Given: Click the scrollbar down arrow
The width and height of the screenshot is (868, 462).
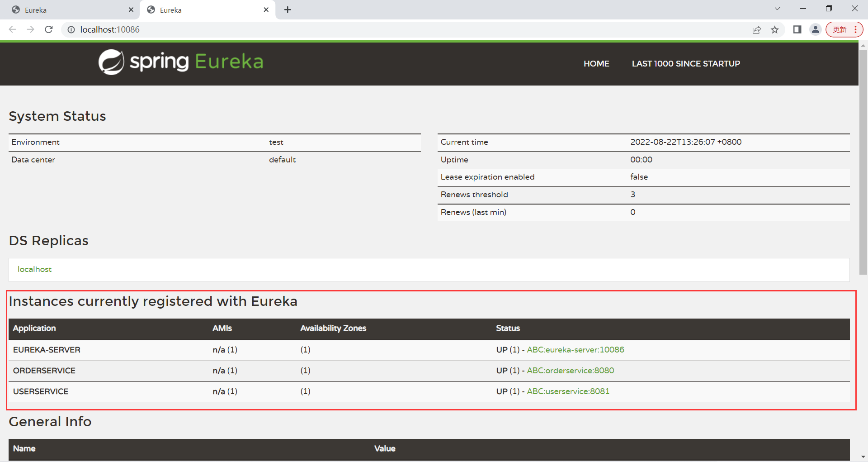Looking at the screenshot, I should pos(863,457).
